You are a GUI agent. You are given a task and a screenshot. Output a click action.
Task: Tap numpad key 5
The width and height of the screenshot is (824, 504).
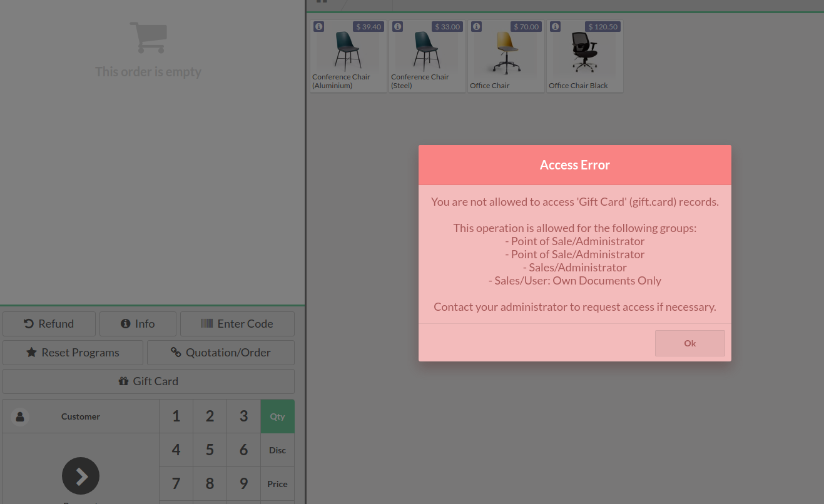210,450
